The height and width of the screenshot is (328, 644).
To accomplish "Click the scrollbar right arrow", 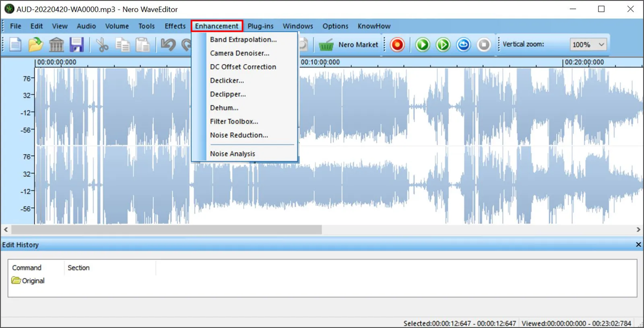I will pyautogui.click(x=638, y=229).
